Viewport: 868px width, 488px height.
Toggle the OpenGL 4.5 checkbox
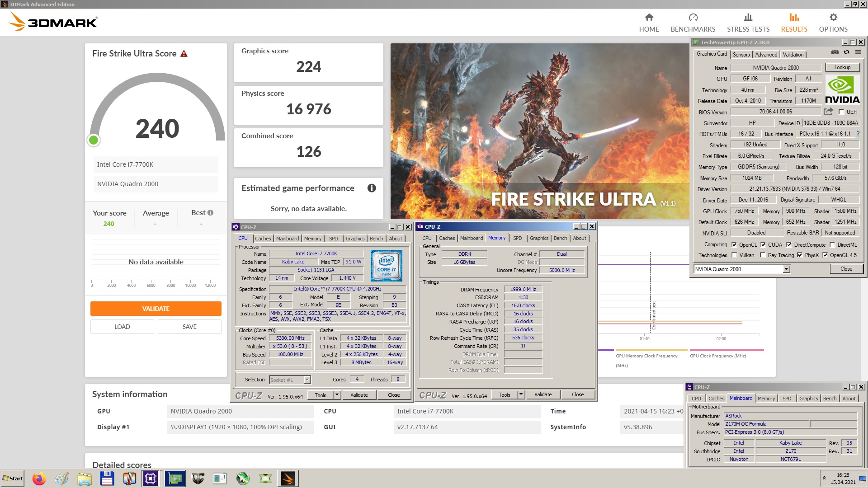click(825, 255)
